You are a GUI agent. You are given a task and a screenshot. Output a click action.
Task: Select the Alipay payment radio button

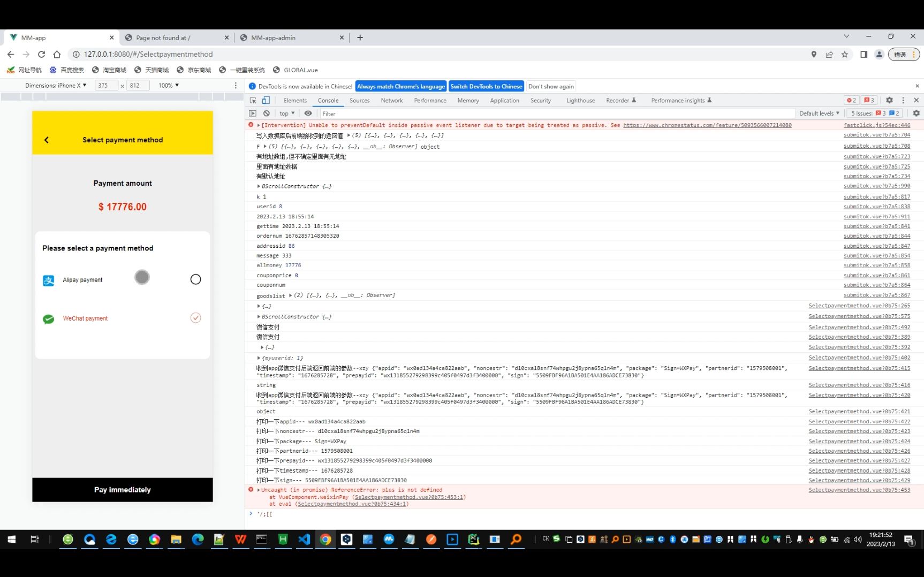point(196,279)
